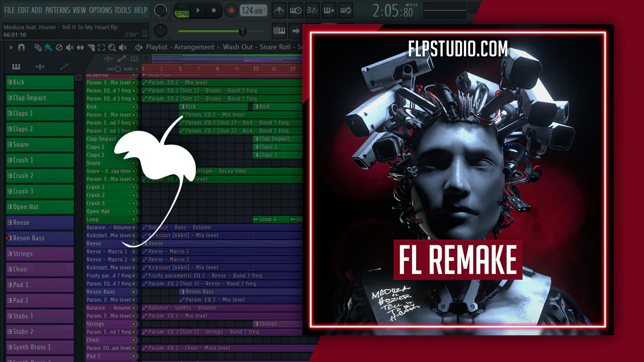Mute the Strings playlist track
The width and height of the screenshot is (644, 362).
click(x=134, y=324)
